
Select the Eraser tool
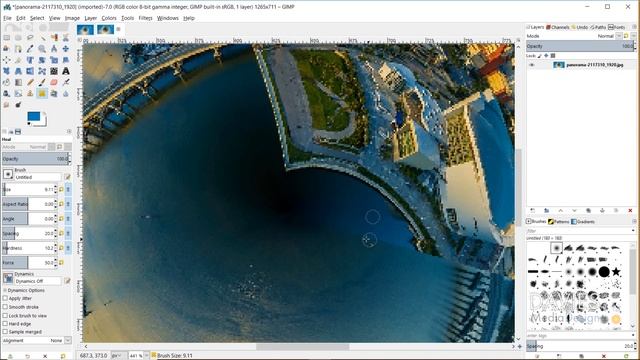point(54,82)
